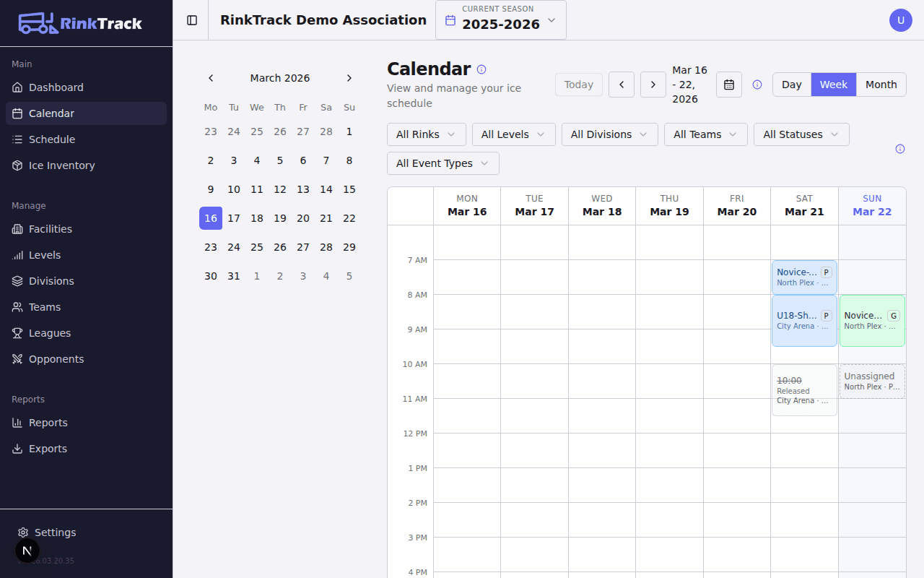Viewport: 924px width, 578px height.
Task: Select the Levels sidebar icon
Action: 16,254
